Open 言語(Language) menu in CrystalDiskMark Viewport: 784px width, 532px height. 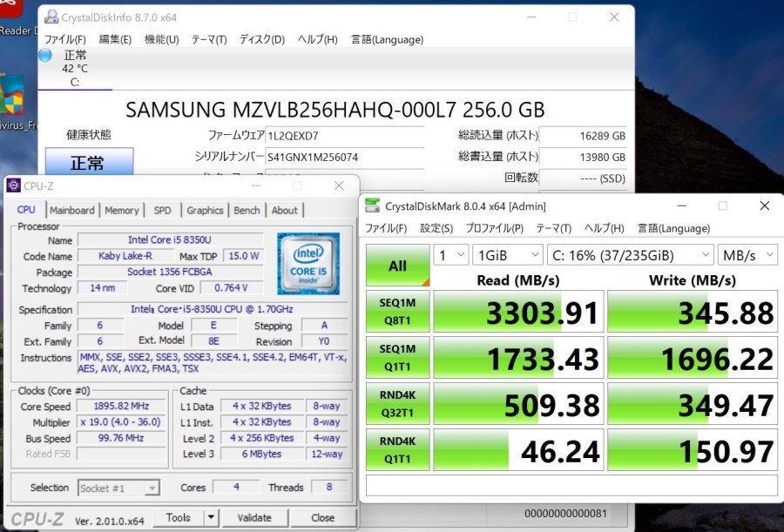coord(673,228)
